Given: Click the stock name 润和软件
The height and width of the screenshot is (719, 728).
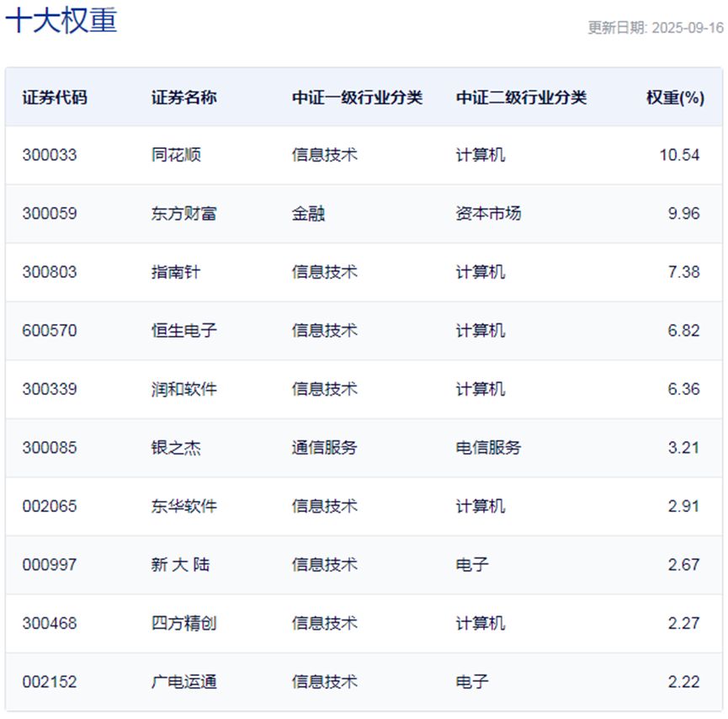Looking at the screenshot, I should [183, 389].
